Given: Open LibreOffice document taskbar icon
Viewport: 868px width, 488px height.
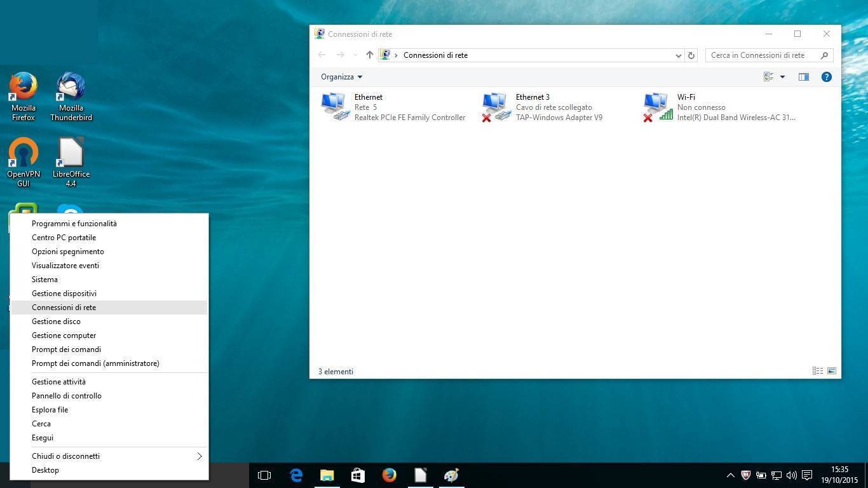Looking at the screenshot, I should click(x=421, y=475).
